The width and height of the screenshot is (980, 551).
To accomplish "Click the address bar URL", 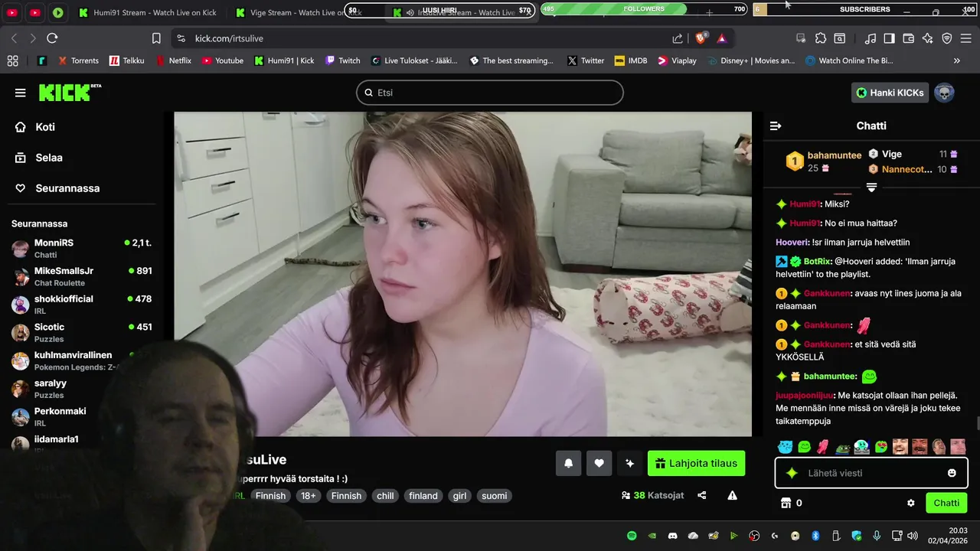I will coord(229,38).
